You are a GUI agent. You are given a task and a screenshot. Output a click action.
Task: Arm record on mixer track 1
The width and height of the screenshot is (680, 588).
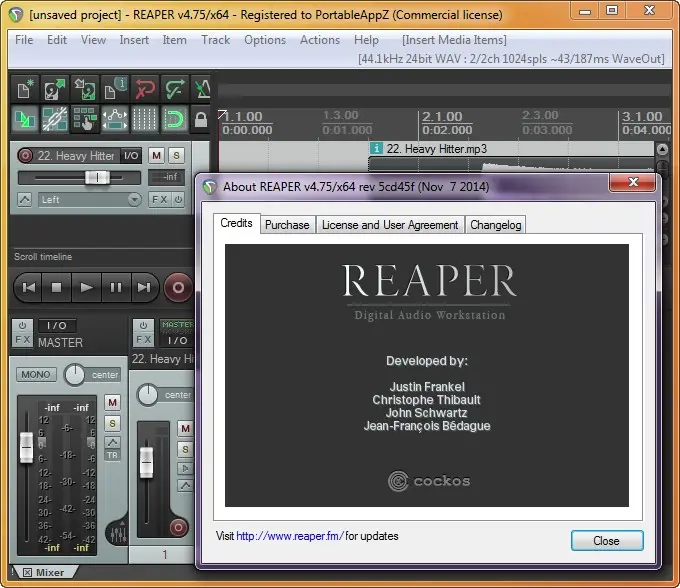178,528
